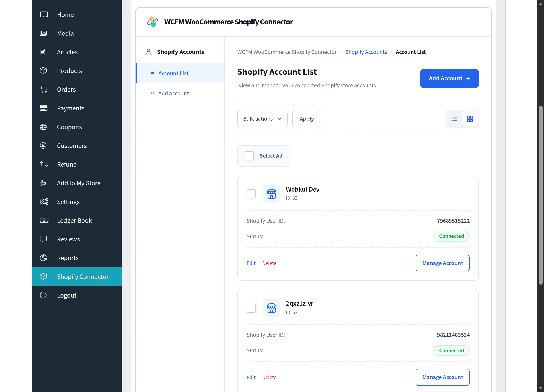
Task: Click the scrollbar down arrow
Action: tap(540, 388)
